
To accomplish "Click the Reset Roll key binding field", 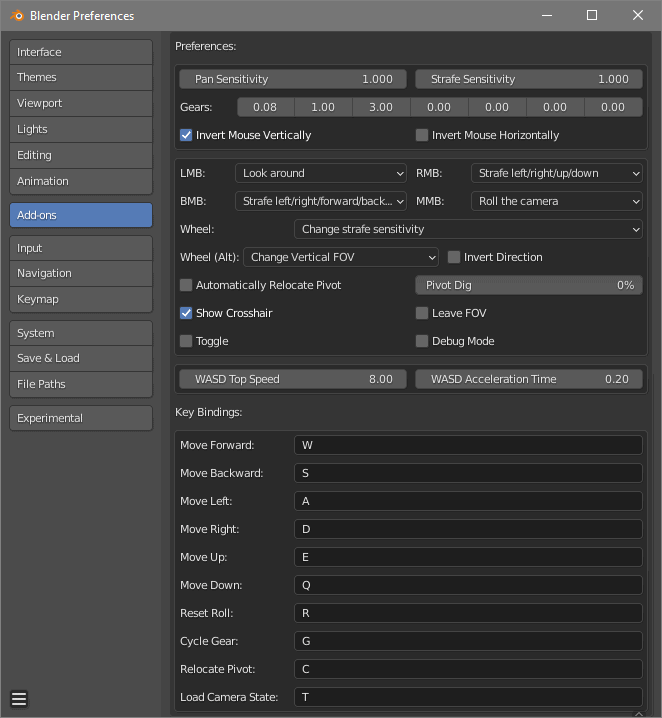I will coord(468,613).
